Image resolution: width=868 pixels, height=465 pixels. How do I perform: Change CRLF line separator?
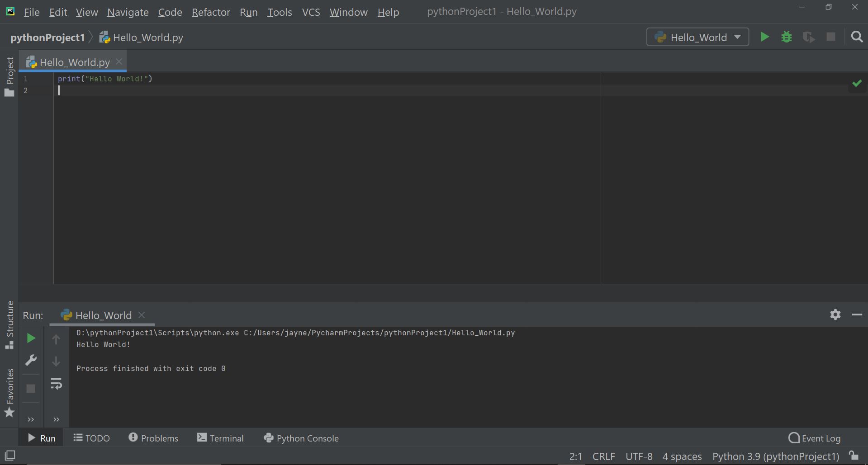tap(604, 456)
